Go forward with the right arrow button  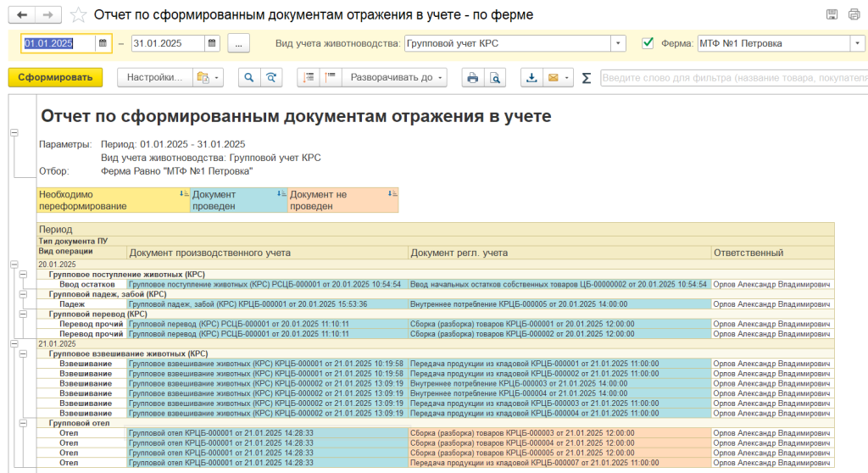pos(48,15)
